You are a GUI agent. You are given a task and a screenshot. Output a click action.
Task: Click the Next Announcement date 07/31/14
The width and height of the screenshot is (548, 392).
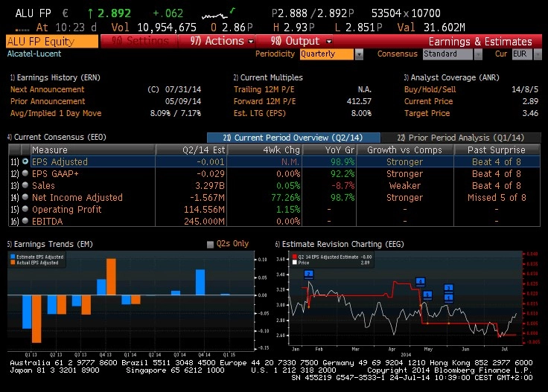coord(183,89)
